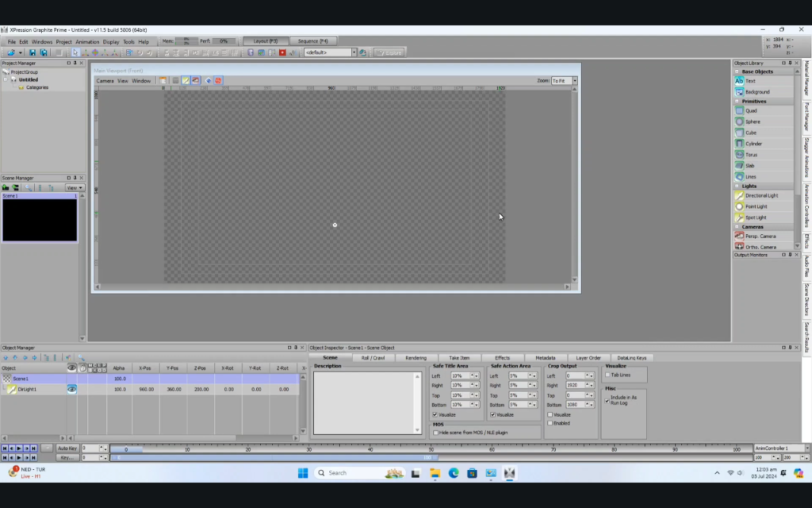
Task: Open the AnimController1 dropdown
Action: (x=806, y=448)
